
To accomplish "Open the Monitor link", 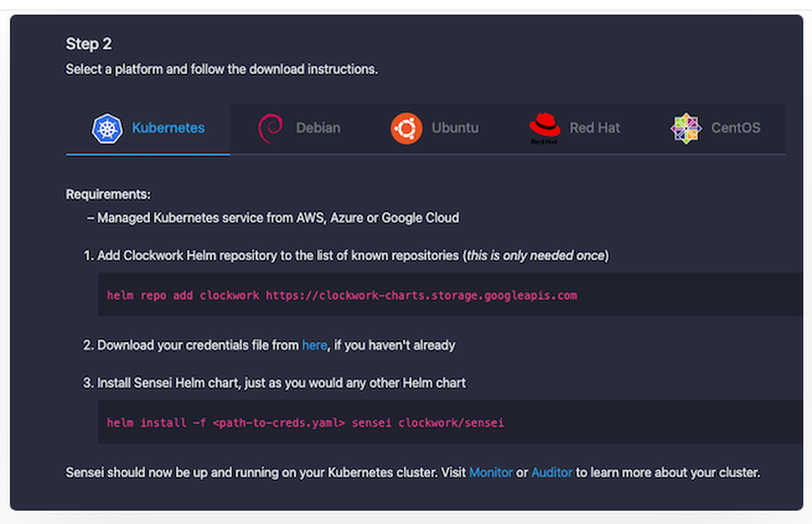I will [x=491, y=473].
